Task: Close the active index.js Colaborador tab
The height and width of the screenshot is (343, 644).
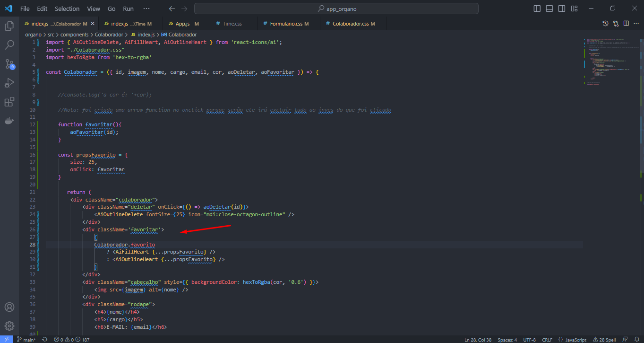Action: tap(93, 24)
